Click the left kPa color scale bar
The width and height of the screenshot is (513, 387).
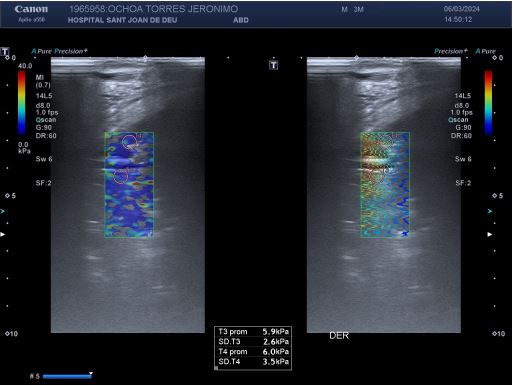click(21, 102)
